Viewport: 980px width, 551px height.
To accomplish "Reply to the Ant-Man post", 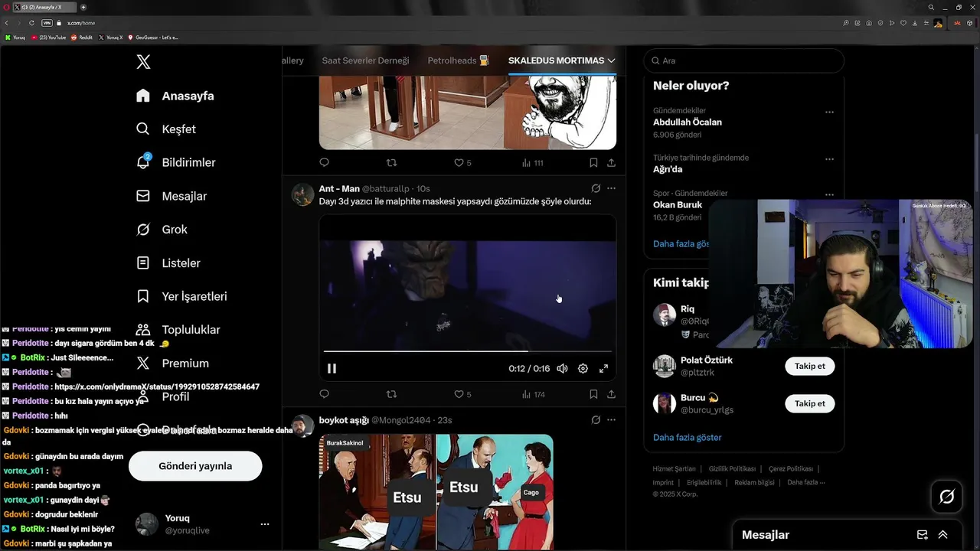I will [324, 394].
